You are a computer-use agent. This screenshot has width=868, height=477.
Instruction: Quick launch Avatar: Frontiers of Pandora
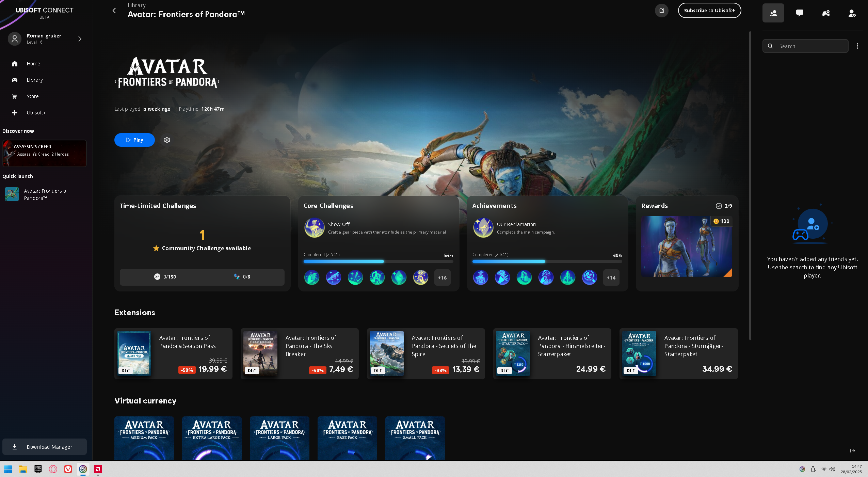tap(45, 194)
